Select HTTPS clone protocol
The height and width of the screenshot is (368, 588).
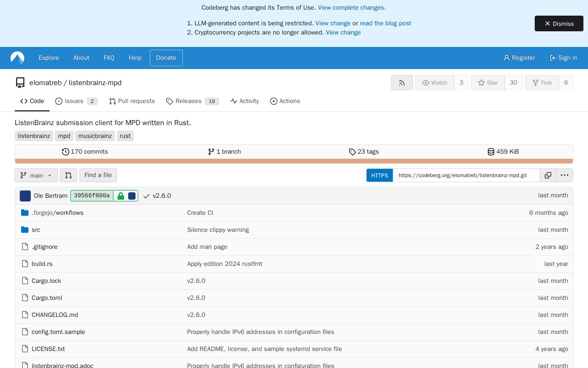point(379,175)
